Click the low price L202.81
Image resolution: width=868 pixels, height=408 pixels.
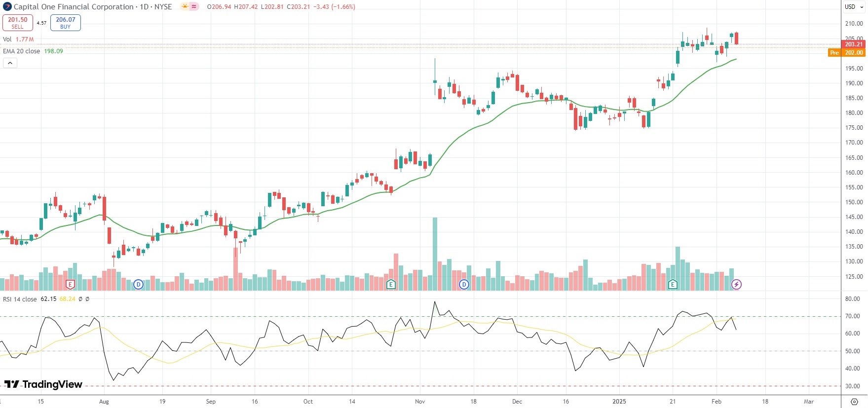tap(272, 7)
